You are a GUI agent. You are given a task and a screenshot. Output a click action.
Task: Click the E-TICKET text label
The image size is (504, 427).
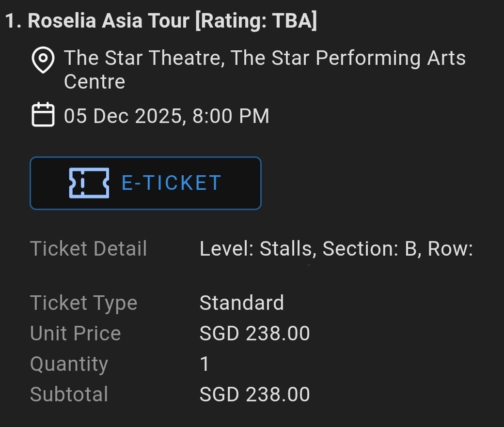point(172,183)
